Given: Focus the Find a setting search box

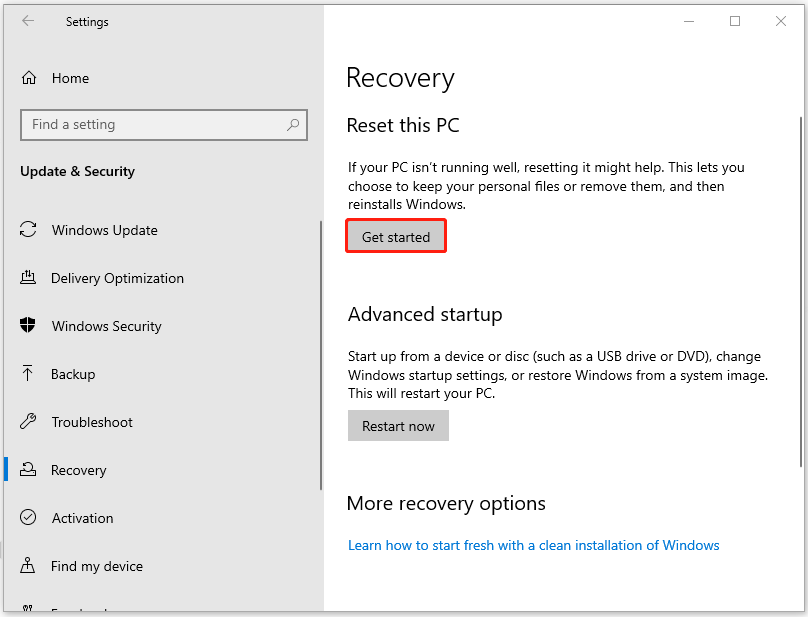Looking at the screenshot, I should (x=150, y=125).
